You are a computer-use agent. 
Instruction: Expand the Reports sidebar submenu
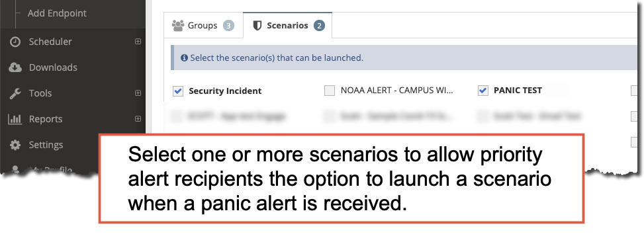138,119
